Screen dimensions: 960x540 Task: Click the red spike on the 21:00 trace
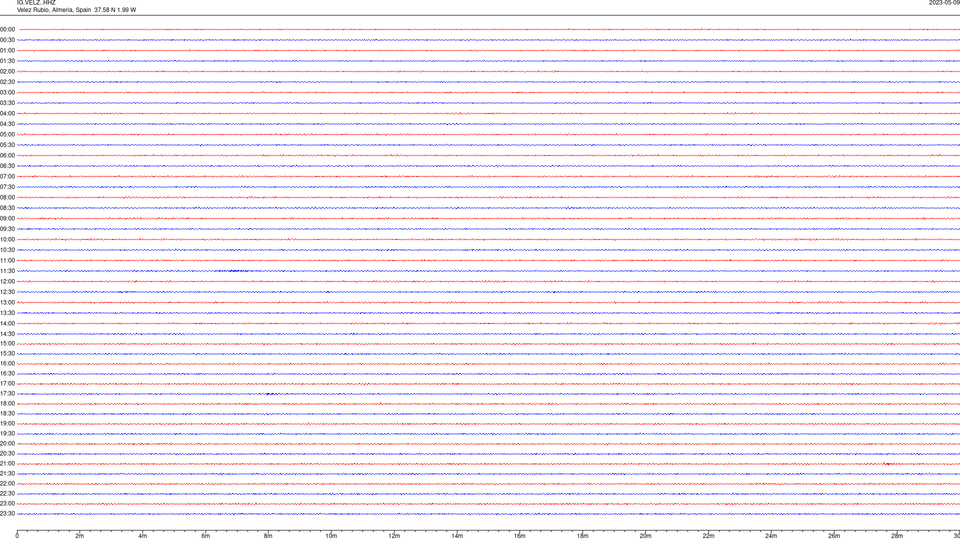pyautogui.click(x=888, y=464)
